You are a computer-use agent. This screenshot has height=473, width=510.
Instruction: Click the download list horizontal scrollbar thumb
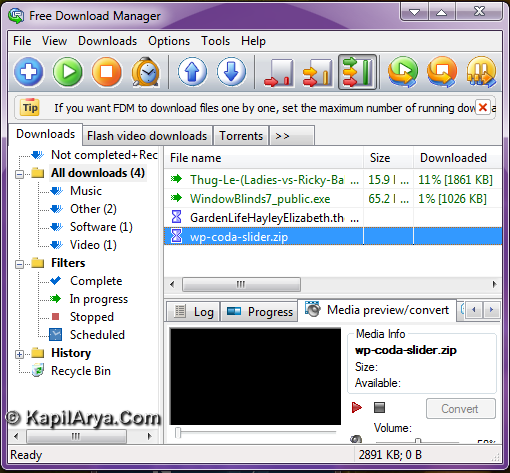[x=241, y=284]
